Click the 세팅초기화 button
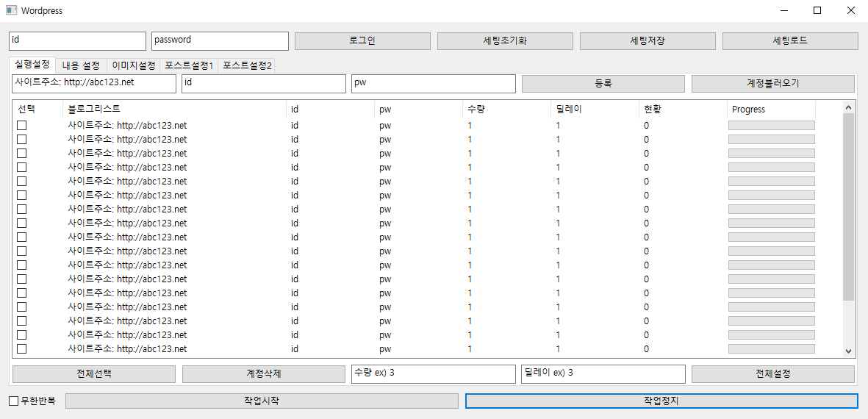Screen dimensions: 868x419 click(x=505, y=41)
